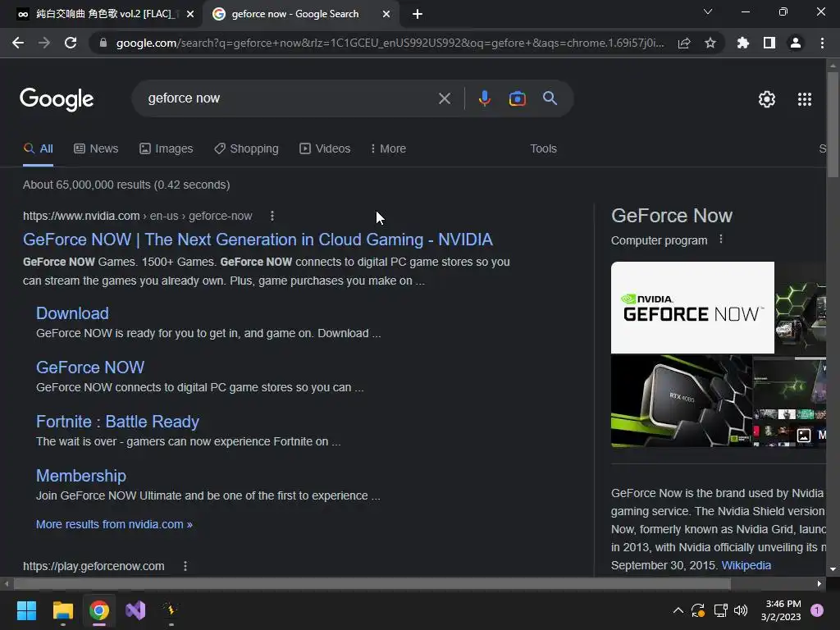Image resolution: width=840 pixels, height=630 pixels.
Task: Share this page from the address bar
Action: coord(683,43)
